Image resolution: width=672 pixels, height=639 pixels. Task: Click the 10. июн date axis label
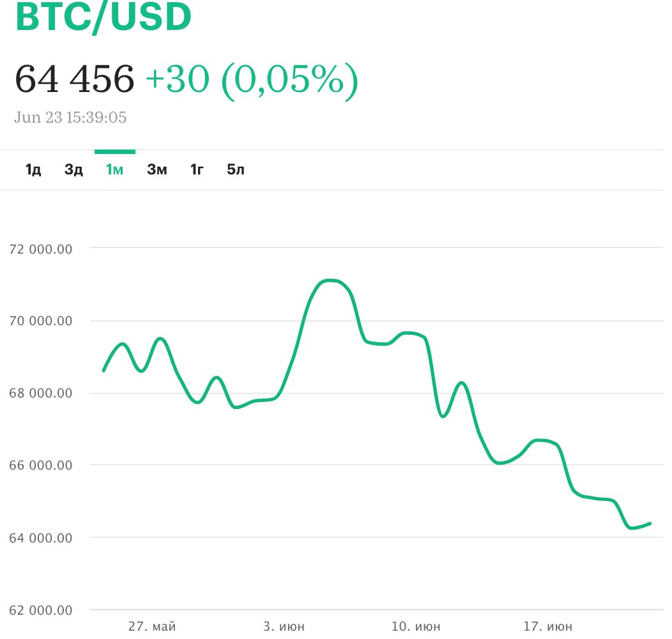click(415, 626)
